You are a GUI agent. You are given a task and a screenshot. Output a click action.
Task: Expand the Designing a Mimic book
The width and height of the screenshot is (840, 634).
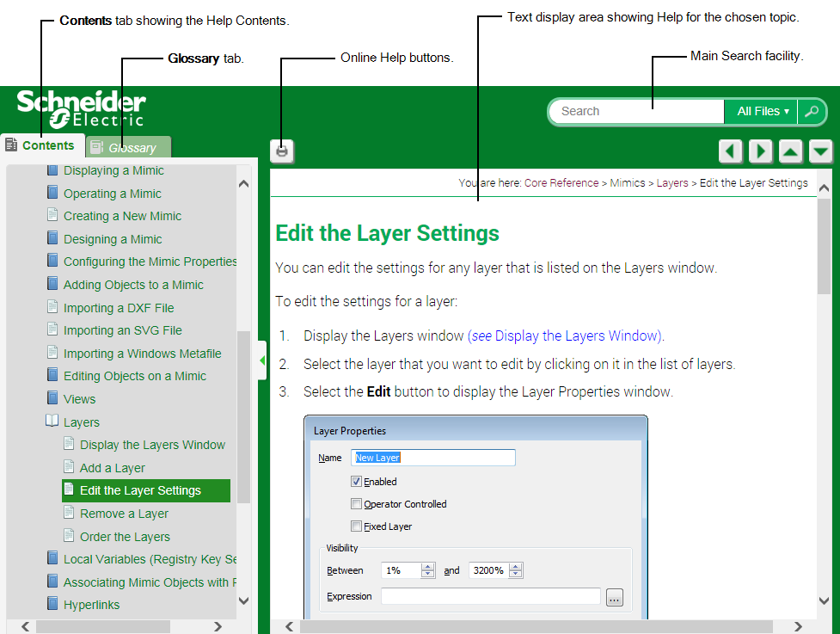[52, 238]
